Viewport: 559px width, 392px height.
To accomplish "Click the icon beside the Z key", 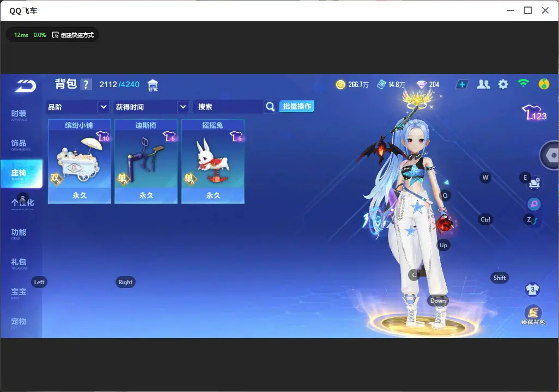I will coord(534,221).
